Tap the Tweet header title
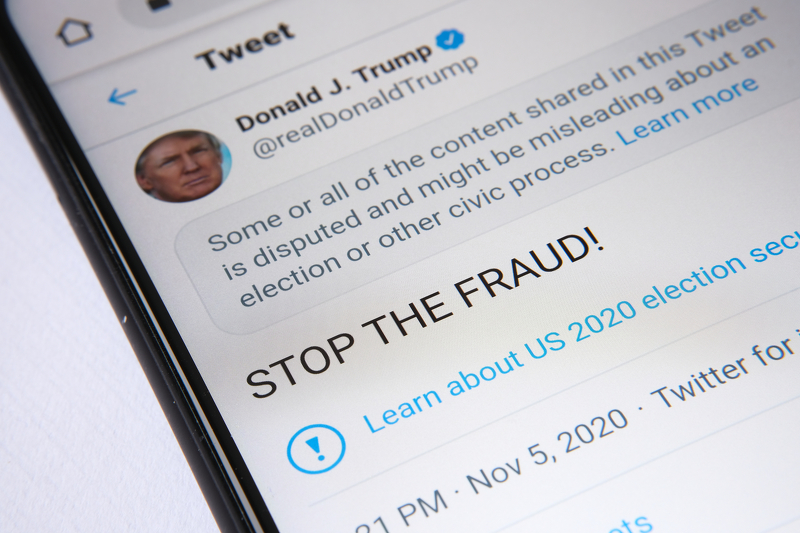 (246, 46)
